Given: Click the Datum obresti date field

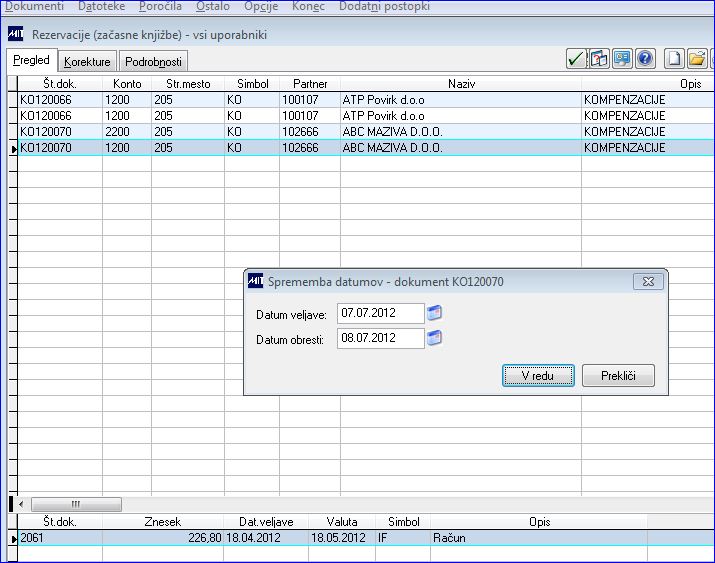Looking at the screenshot, I should pyautogui.click(x=381, y=338).
